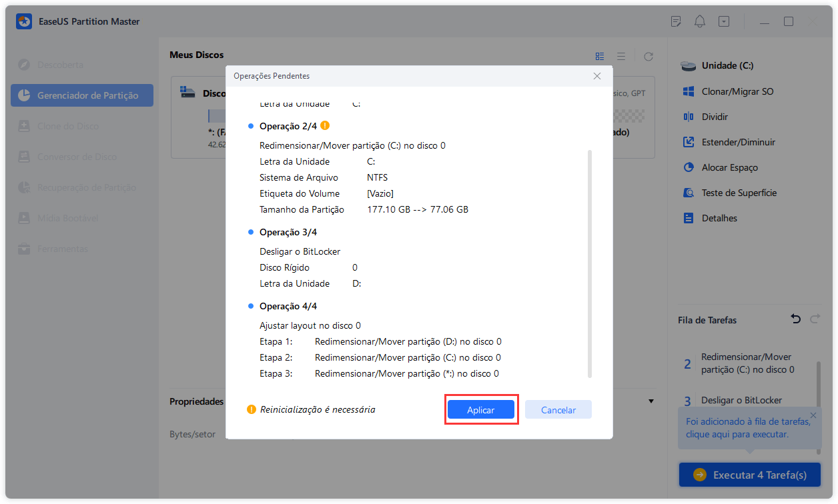Click the Dividir split icon
Screen dimensions: 838x504
(689, 117)
